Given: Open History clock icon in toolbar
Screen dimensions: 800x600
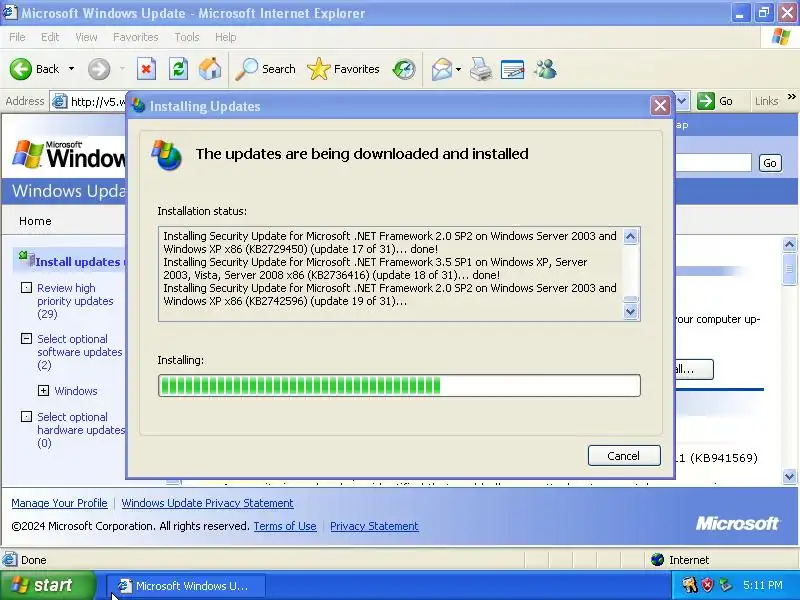Looking at the screenshot, I should (x=404, y=69).
